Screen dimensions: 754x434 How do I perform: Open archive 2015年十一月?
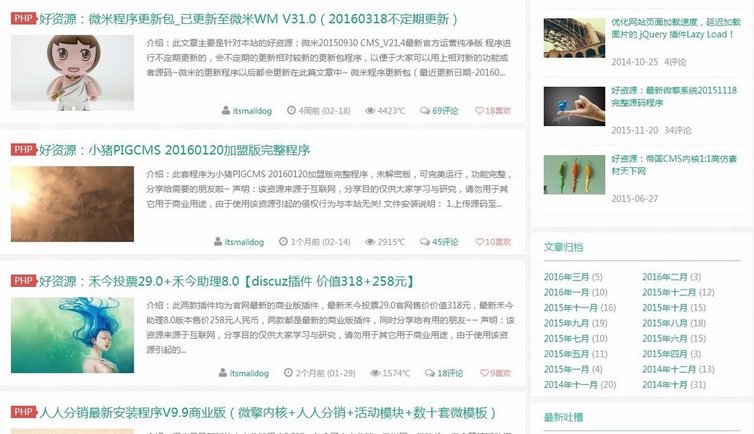pos(571,308)
